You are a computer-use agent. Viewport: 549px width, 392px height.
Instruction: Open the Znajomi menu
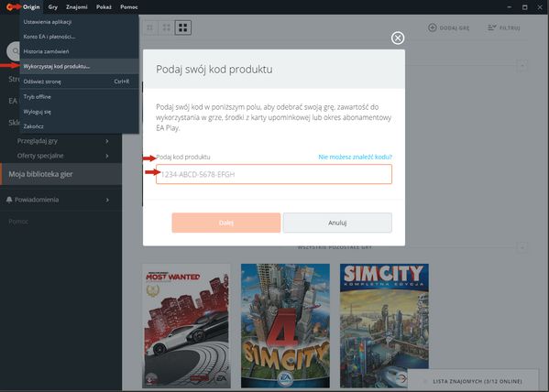click(x=77, y=7)
